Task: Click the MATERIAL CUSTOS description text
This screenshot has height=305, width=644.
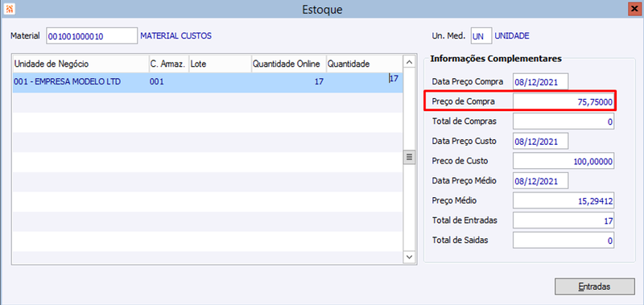Action: point(176,36)
